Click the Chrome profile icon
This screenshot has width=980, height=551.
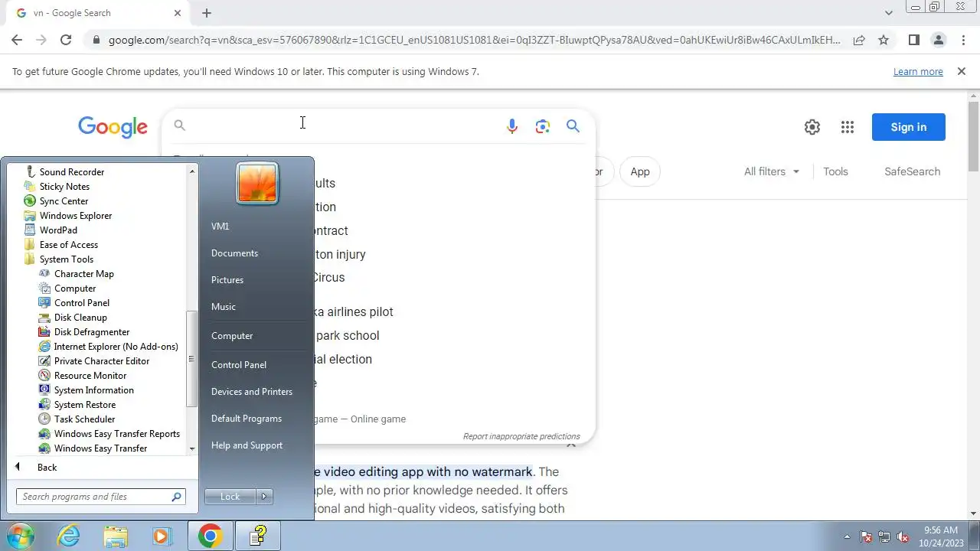point(938,40)
